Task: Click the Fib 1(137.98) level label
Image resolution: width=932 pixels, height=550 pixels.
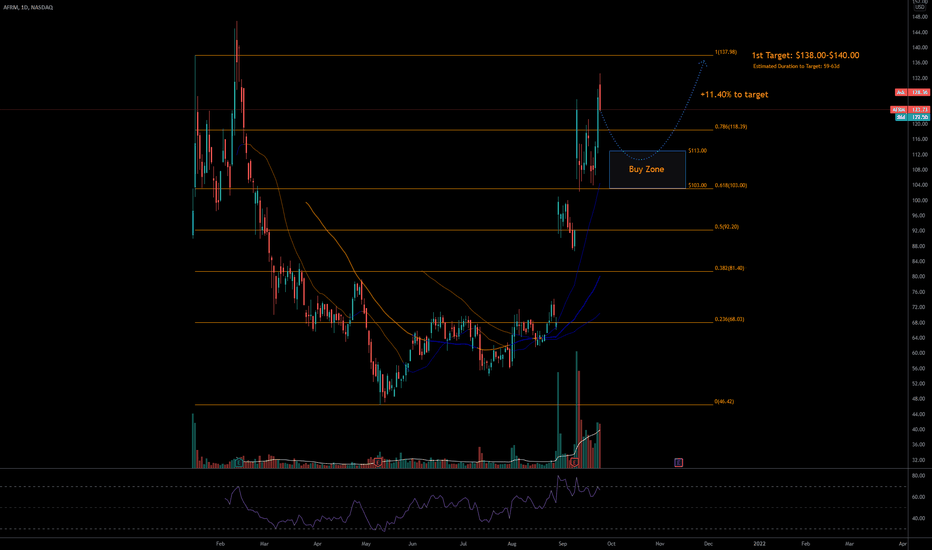Action: pos(726,52)
